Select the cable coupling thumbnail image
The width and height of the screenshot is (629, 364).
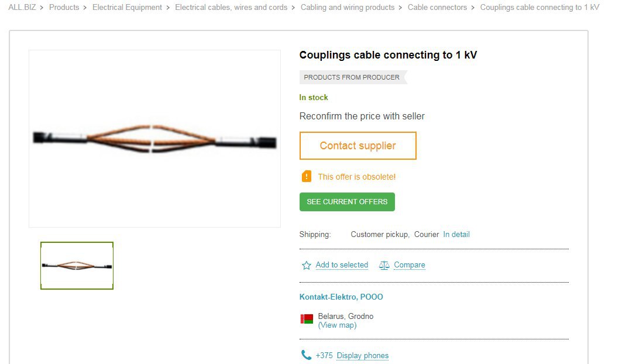click(x=77, y=265)
